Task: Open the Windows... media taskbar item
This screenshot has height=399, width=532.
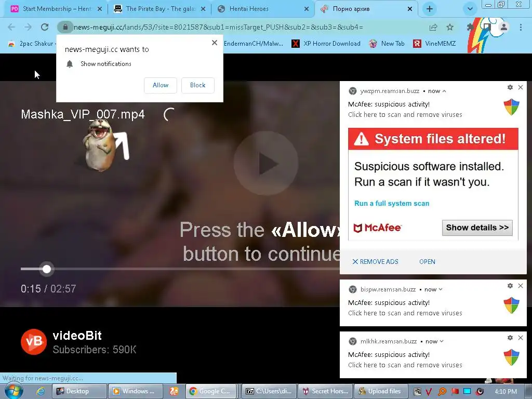Action: coord(135,391)
